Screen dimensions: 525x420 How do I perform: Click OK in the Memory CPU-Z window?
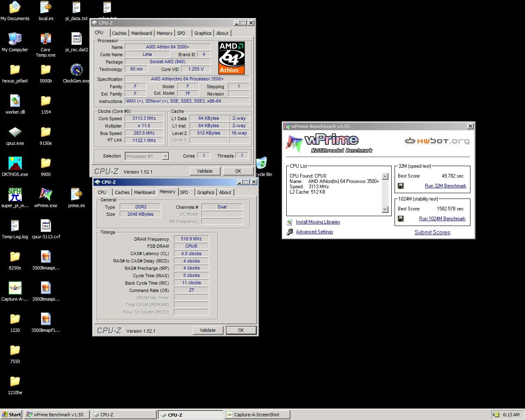click(x=241, y=330)
